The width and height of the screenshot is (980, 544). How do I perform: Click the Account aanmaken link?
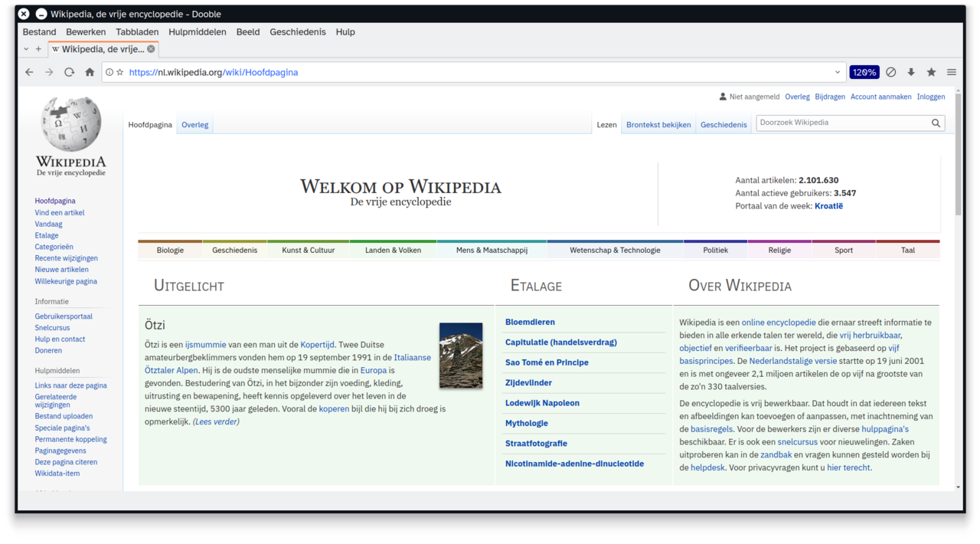pyautogui.click(x=881, y=97)
